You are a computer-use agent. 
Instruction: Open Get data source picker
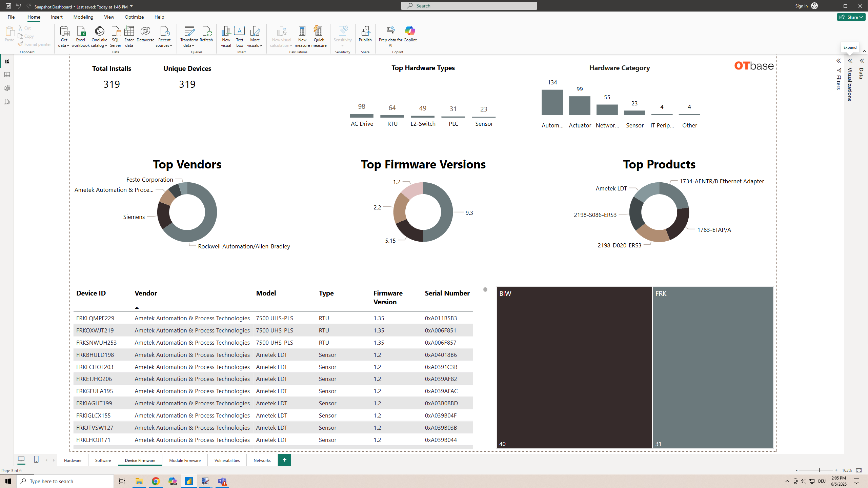coord(64,37)
